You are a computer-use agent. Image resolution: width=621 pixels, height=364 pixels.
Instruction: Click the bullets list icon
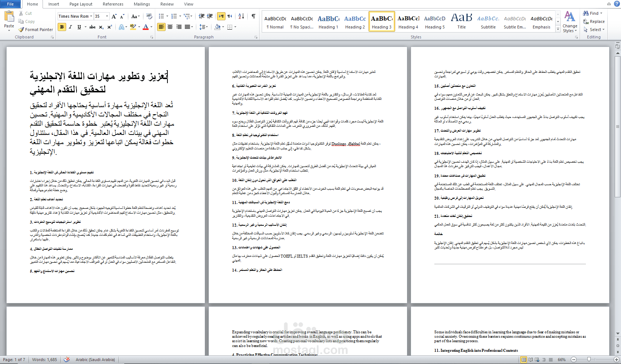pos(161,16)
